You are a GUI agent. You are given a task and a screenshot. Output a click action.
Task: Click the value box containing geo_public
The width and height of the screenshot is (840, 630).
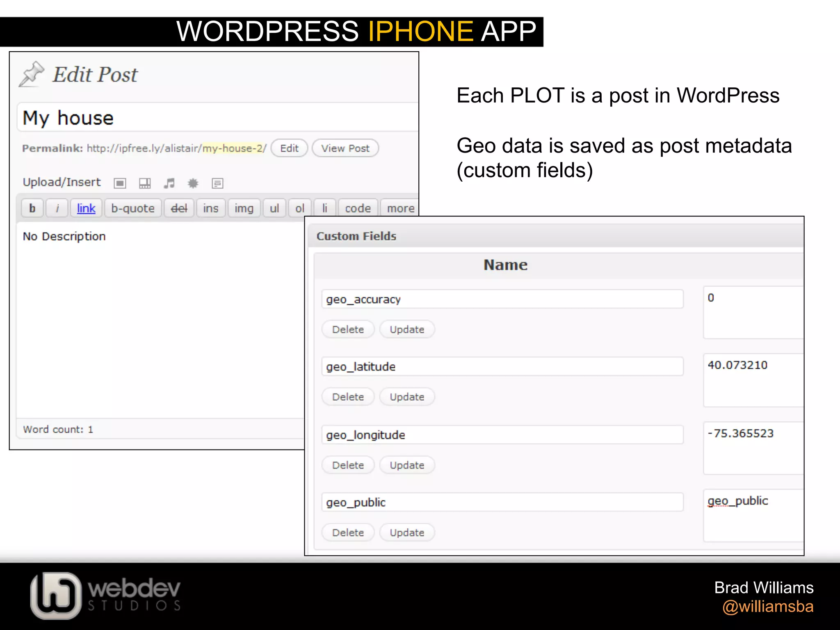point(753,516)
